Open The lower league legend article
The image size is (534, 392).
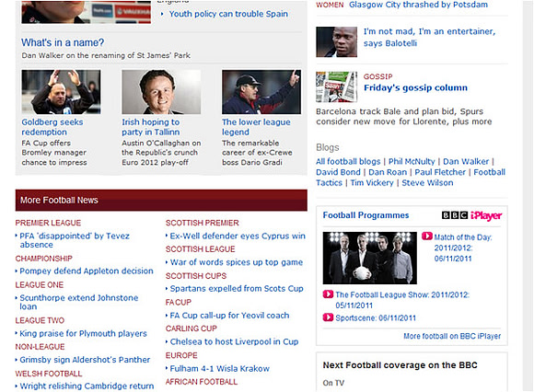[257, 127]
